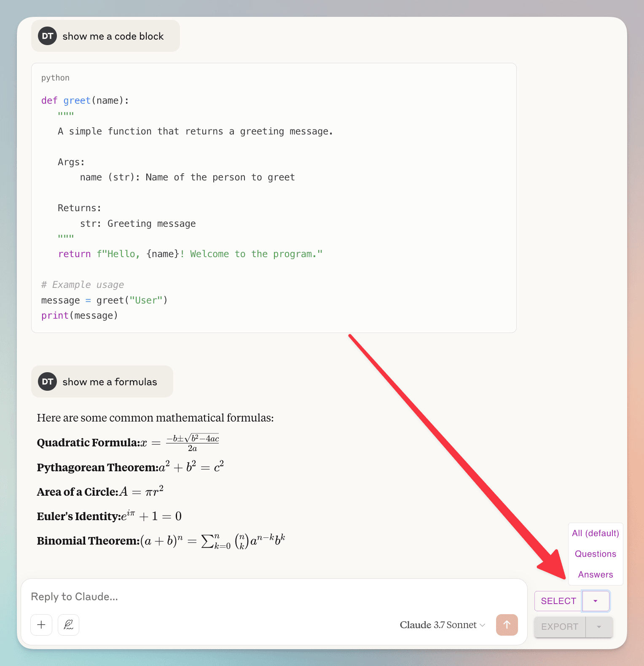Click the EXPORT button
The width and height of the screenshot is (644, 666).
(559, 627)
